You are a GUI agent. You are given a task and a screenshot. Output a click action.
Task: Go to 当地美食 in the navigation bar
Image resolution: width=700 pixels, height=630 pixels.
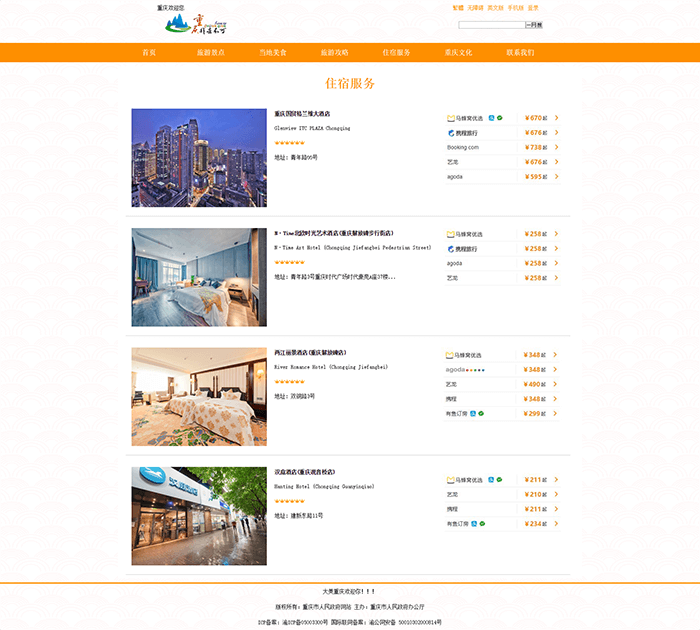pos(272,52)
